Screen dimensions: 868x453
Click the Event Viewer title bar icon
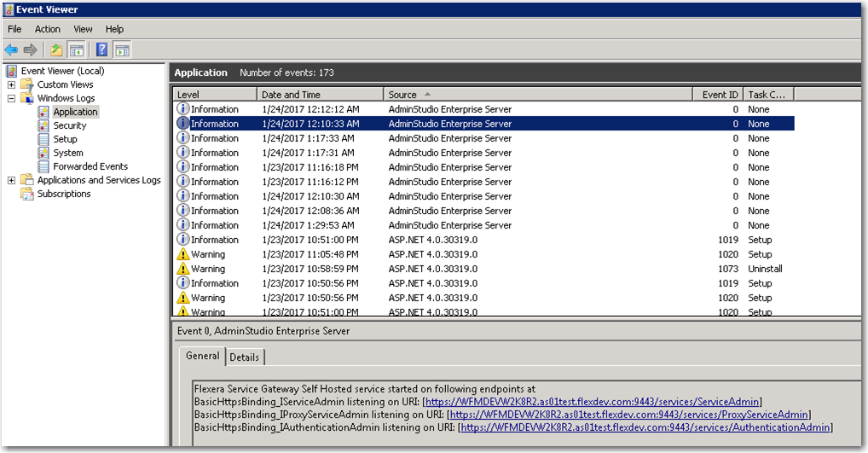[x=9, y=9]
